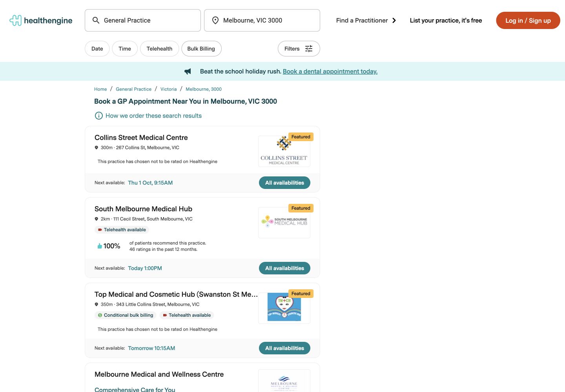Open How we order these search results
565x392 pixels.
[153, 116]
